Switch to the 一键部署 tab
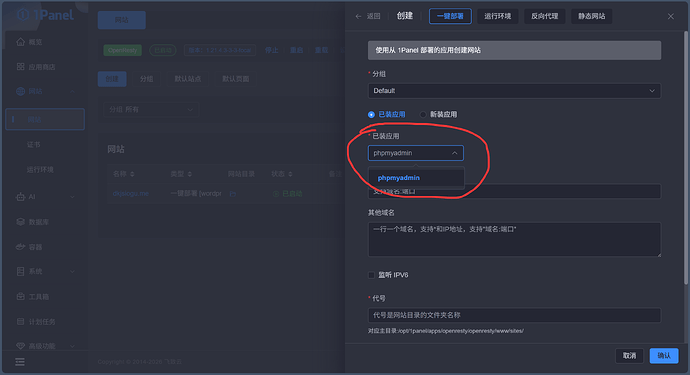Image resolution: width=690 pixels, height=375 pixels. pyautogui.click(x=450, y=16)
